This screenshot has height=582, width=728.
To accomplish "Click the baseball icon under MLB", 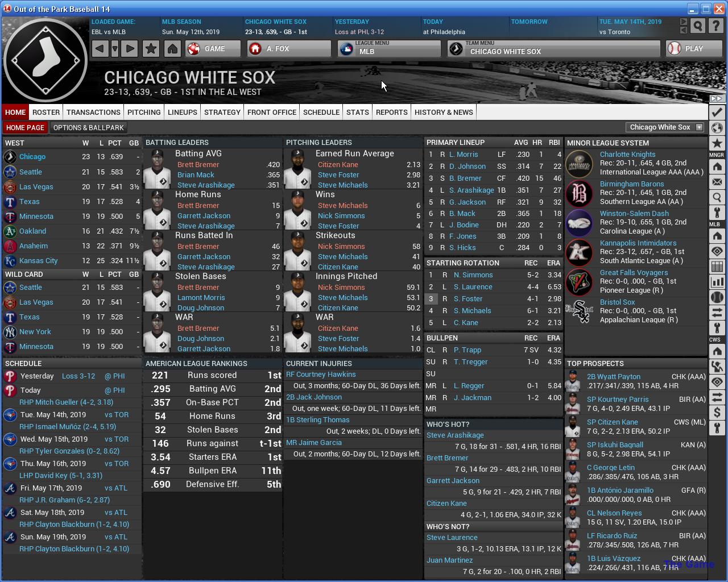I will (717, 297).
